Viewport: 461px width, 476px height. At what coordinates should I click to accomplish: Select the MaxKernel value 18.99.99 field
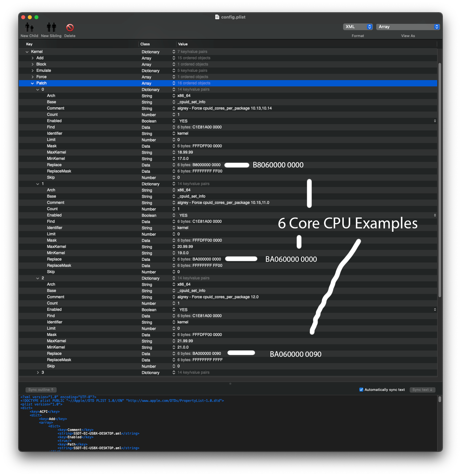(185, 152)
